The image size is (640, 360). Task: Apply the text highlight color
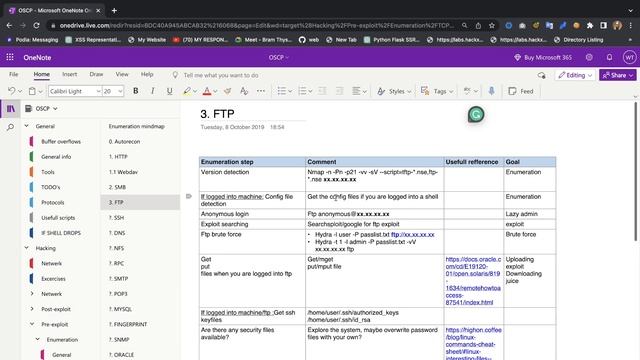click(187, 91)
